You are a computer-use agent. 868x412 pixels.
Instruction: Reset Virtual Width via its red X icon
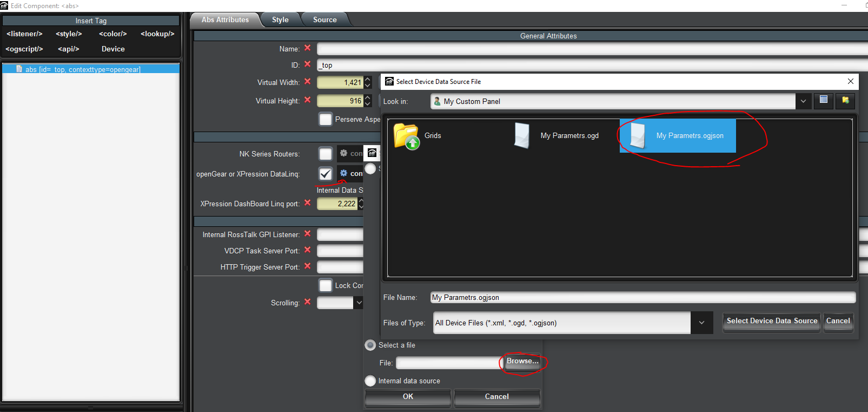pos(307,82)
